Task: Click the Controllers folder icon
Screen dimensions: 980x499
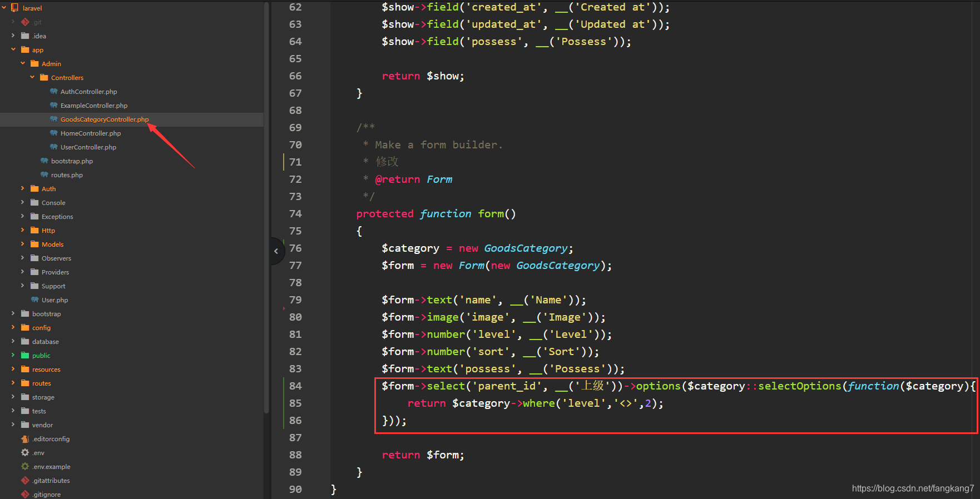Action: click(44, 77)
